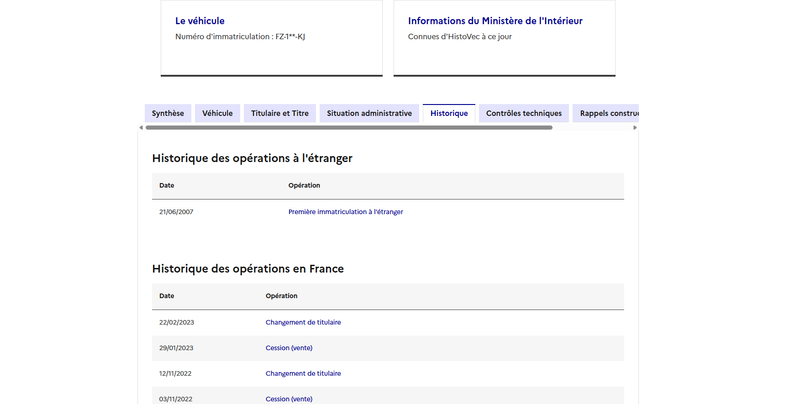800x404 pixels.
Task: Click Informations du Ministère de l'Intérieur heading
Action: coord(495,21)
